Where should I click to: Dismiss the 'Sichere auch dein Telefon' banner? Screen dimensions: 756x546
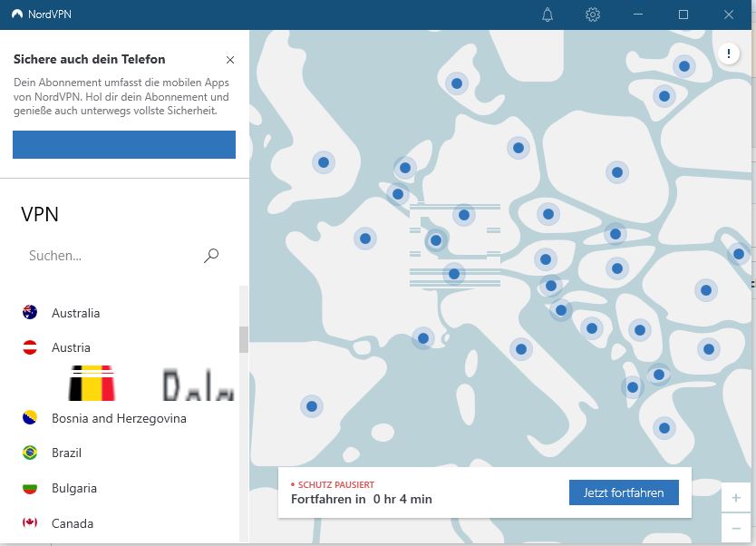tap(230, 60)
